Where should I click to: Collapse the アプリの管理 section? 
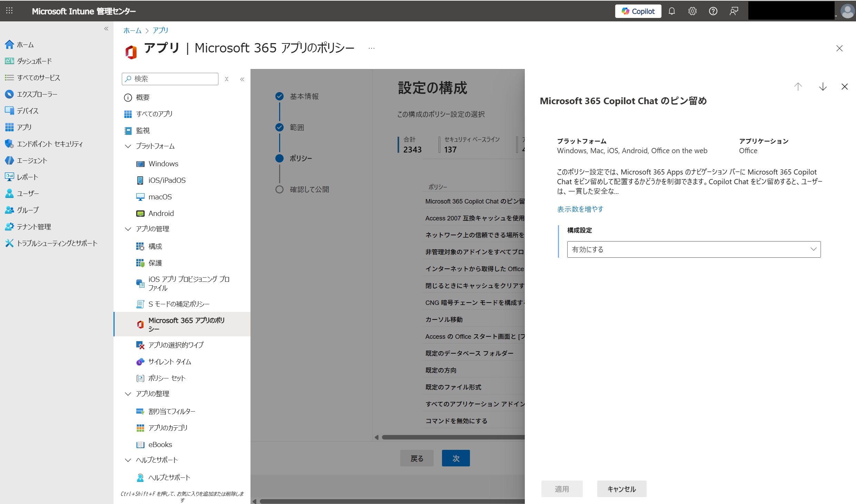click(128, 229)
